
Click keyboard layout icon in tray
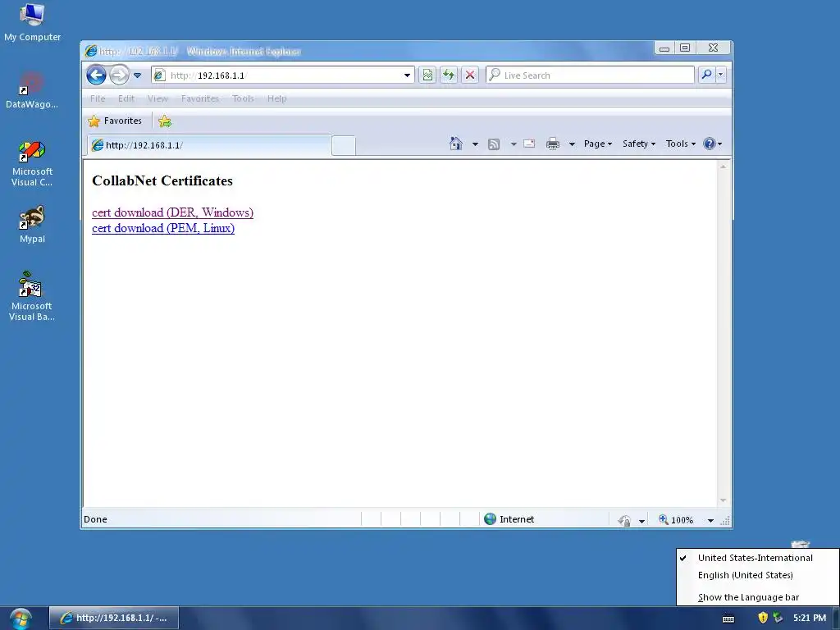tap(728, 619)
